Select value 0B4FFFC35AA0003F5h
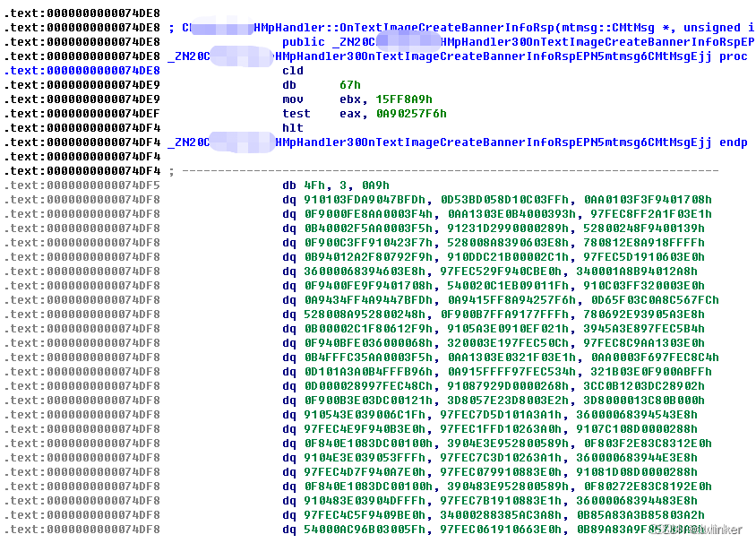This screenshot has height=543, width=756. pos(368,358)
